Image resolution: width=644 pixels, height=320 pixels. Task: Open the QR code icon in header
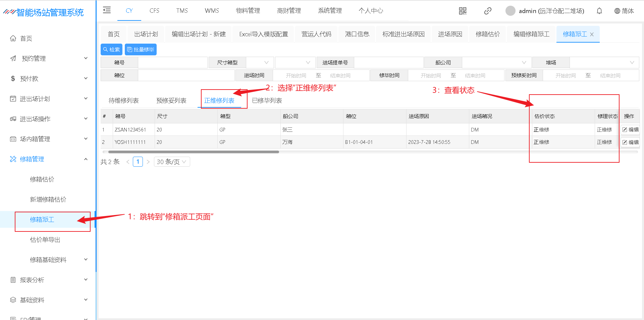pyautogui.click(x=463, y=11)
